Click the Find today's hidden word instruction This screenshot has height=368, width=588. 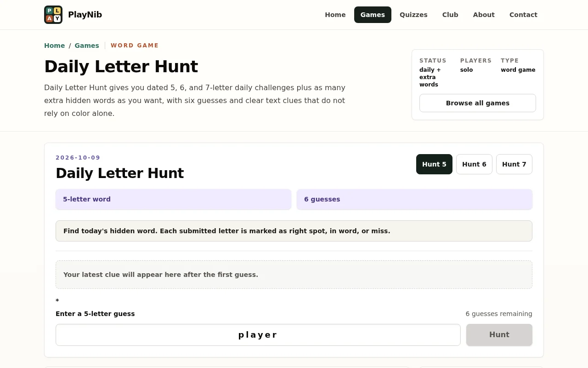point(294,231)
